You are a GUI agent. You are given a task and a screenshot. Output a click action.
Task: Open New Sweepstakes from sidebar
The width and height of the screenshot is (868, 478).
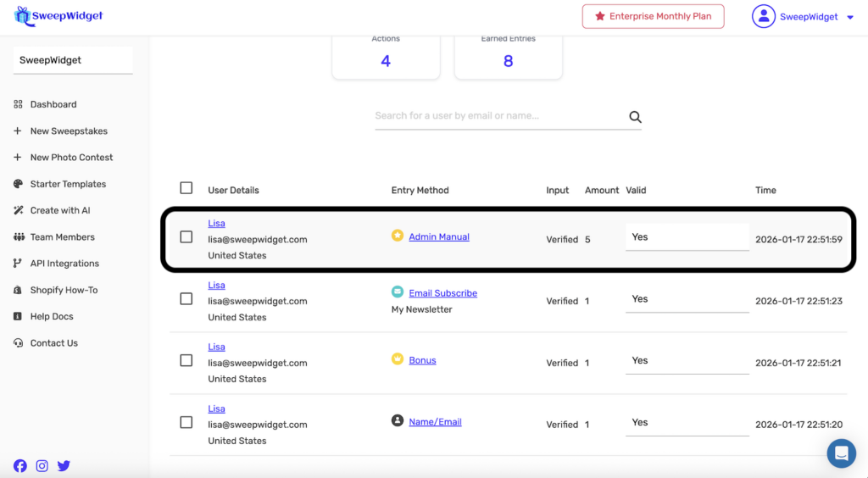[69, 131]
